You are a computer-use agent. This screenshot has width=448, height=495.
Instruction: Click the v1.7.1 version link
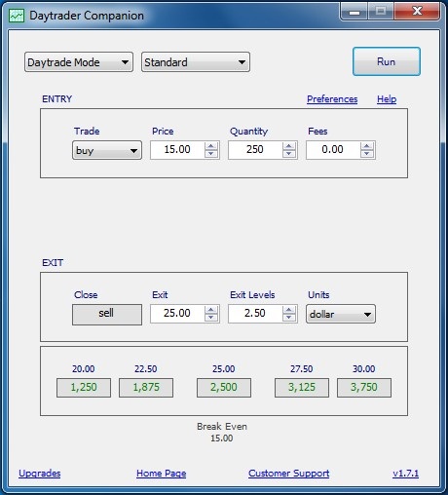pos(405,474)
